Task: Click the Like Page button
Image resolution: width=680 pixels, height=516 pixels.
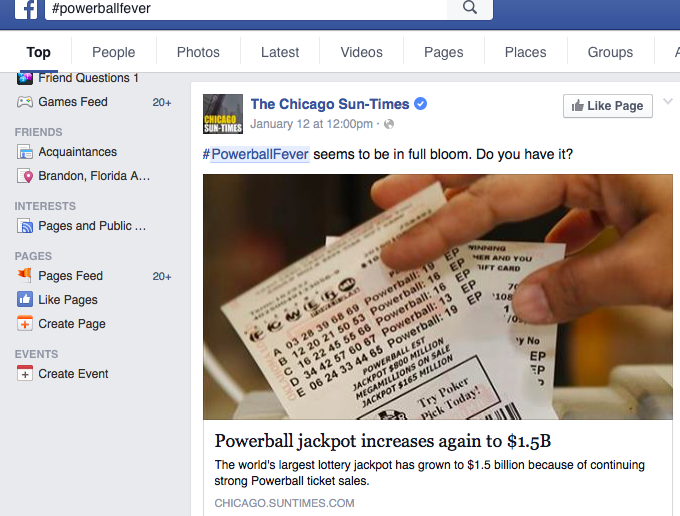Action: [608, 106]
